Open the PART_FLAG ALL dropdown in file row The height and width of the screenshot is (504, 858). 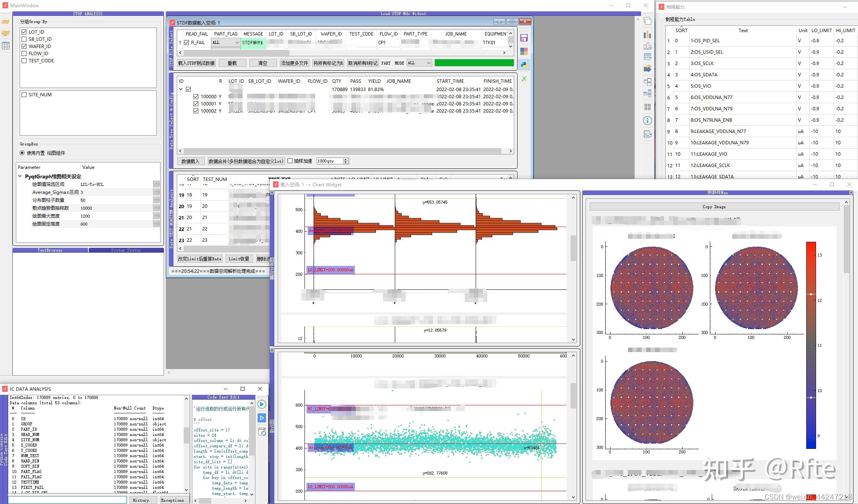(226, 43)
